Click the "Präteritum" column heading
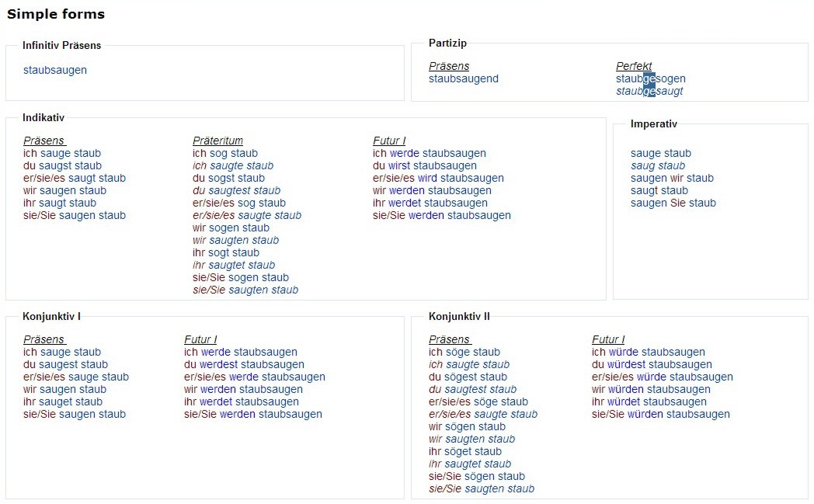814x504 pixels. point(217,141)
